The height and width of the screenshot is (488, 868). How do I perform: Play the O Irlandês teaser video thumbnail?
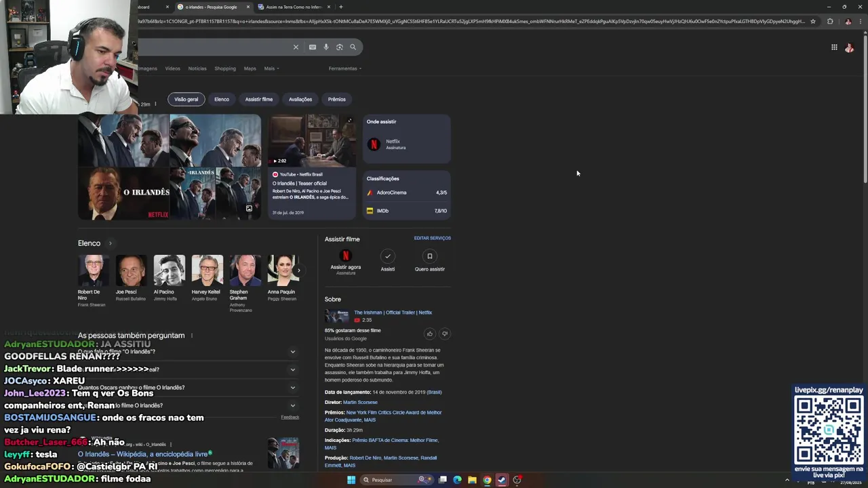[x=311, y=140]
